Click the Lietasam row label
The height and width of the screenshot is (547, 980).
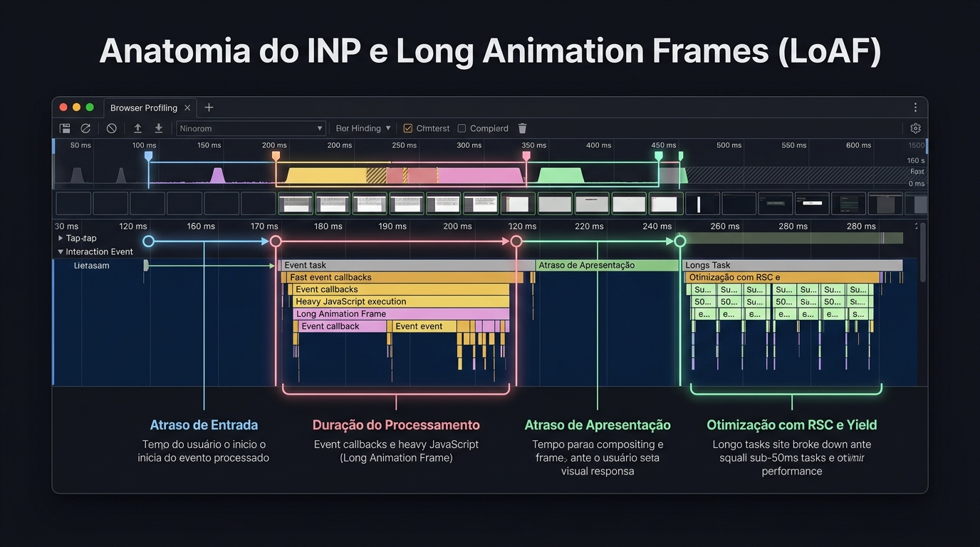coord(92,266)
